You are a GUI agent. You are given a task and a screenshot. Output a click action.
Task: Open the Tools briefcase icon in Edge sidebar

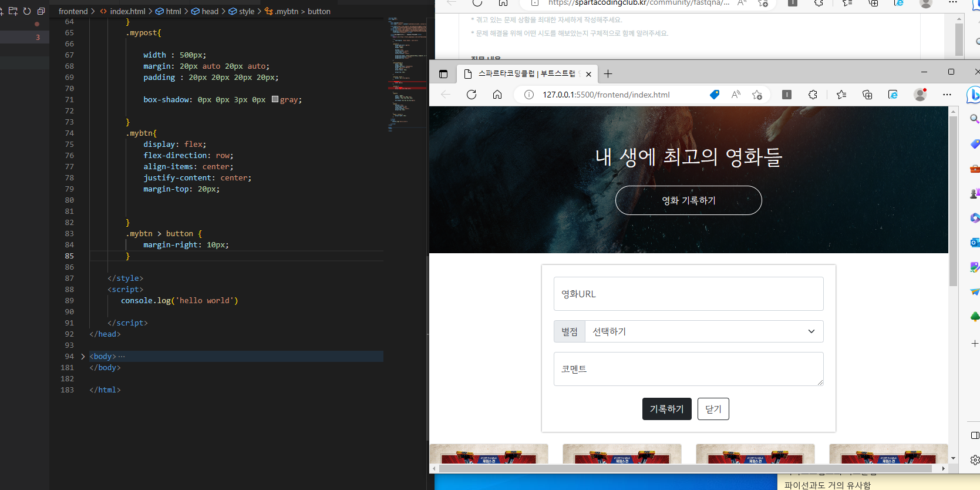(975, 169)
